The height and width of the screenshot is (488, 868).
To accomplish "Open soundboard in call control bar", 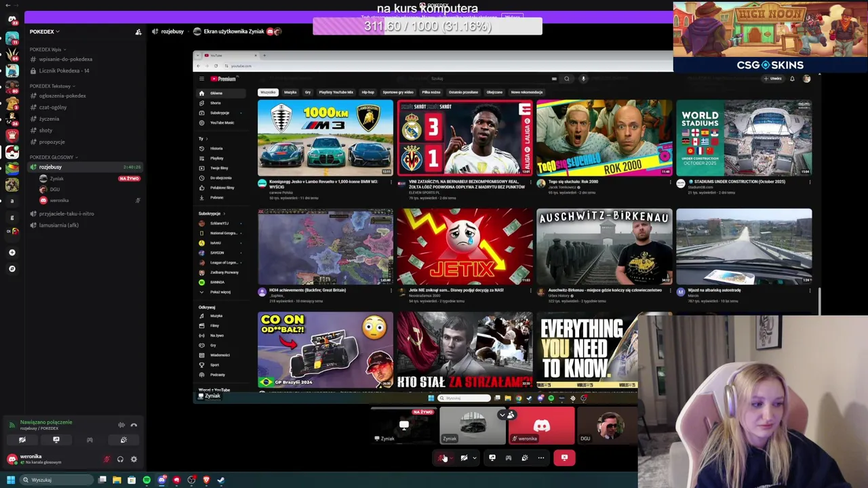I will point(525,458).
